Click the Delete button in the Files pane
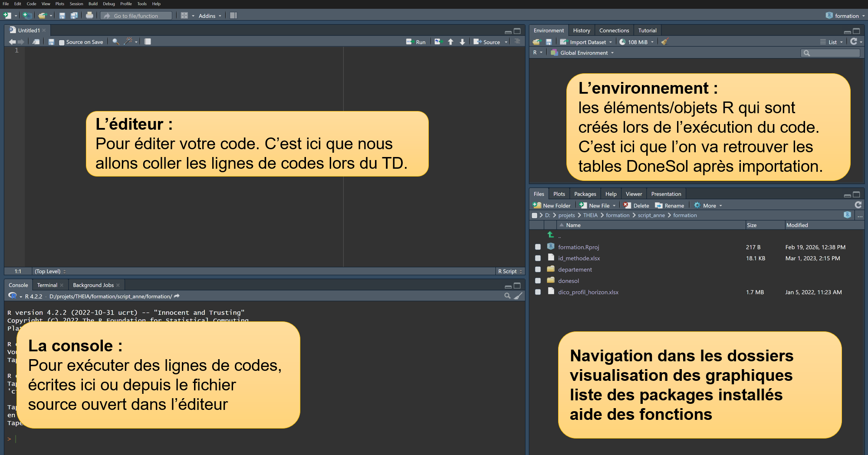 pos(636,206)
